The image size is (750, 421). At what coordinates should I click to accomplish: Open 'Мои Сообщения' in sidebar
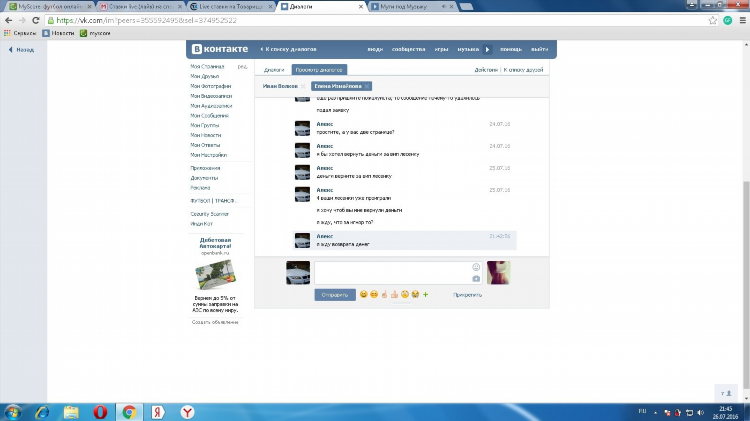[209, 116]
